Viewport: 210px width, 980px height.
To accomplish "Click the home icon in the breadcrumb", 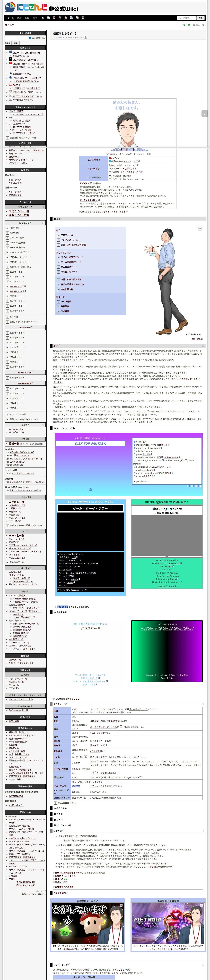I will pos(6,25).
